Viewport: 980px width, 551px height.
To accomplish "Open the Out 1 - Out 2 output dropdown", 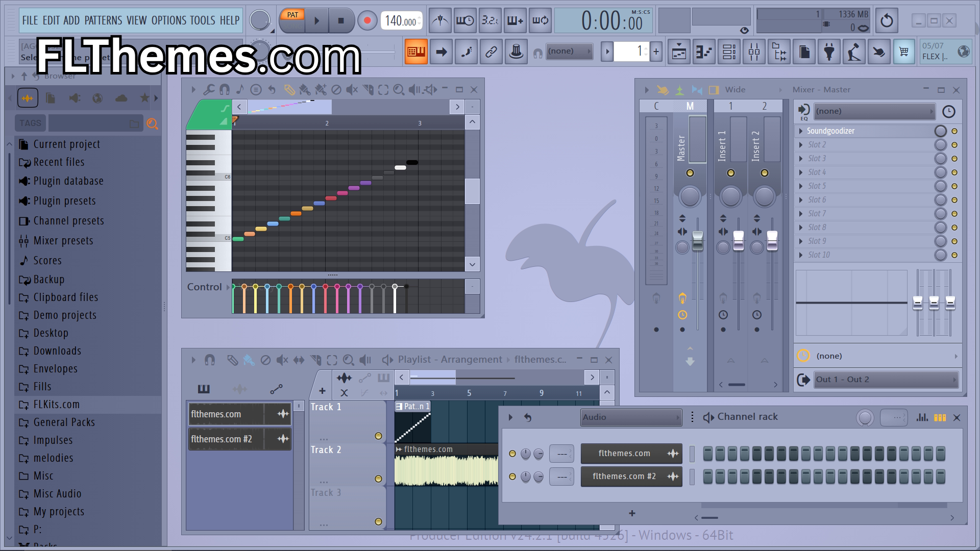I will (885, 380).
